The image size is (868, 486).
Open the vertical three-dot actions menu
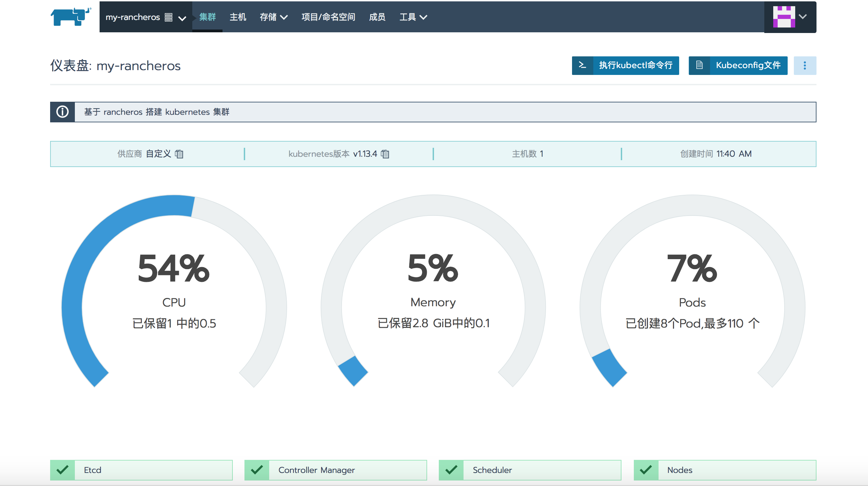click(x=804, y=66)
